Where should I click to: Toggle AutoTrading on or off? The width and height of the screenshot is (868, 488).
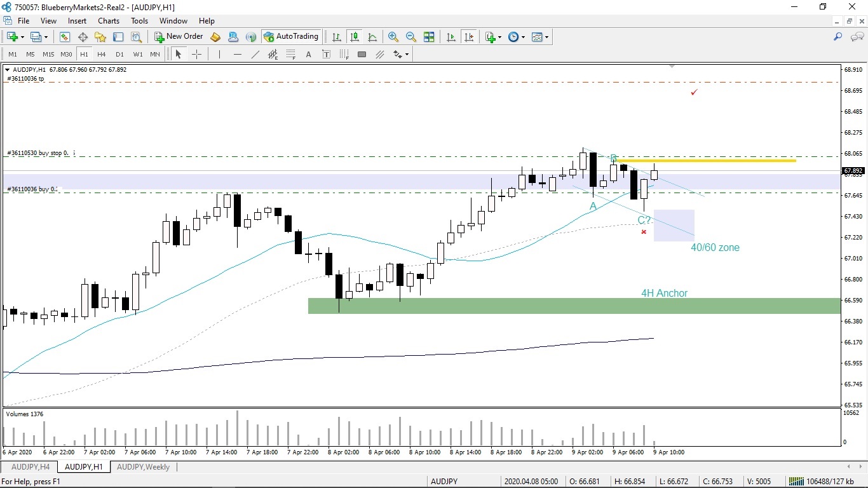[x=290, y=37]
